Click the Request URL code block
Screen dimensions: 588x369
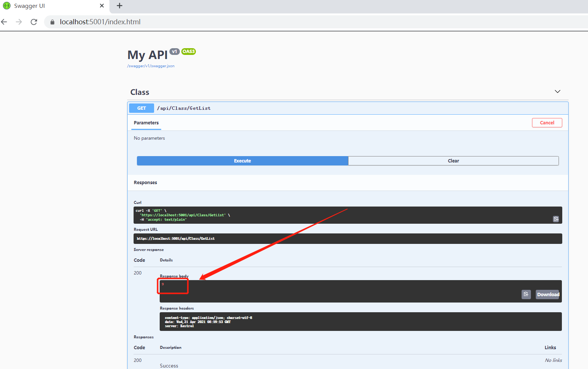(348, 239)
